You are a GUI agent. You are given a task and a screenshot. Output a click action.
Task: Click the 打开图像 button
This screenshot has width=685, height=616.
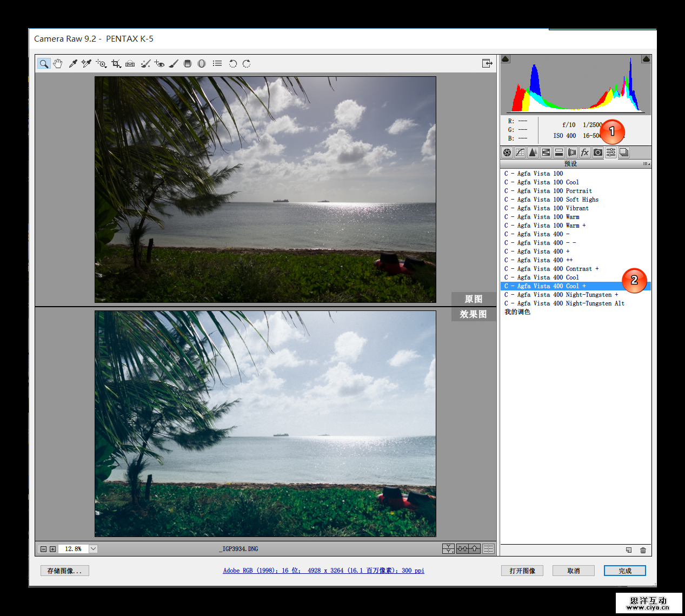522,571
